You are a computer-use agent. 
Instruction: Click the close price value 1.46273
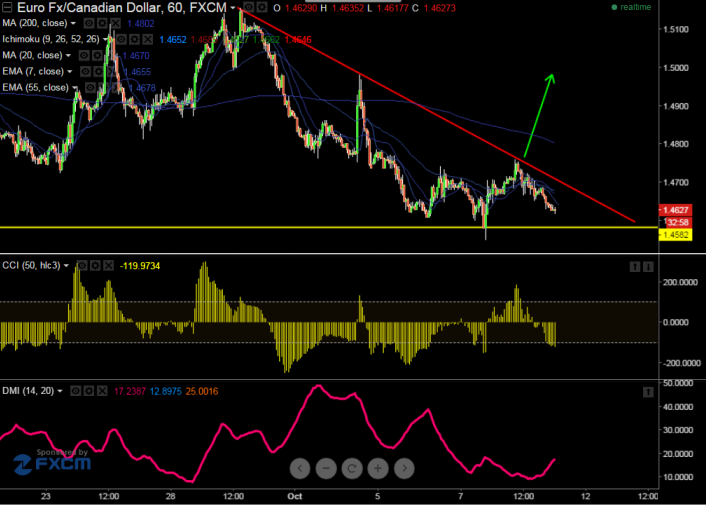(x=439, y=8)
